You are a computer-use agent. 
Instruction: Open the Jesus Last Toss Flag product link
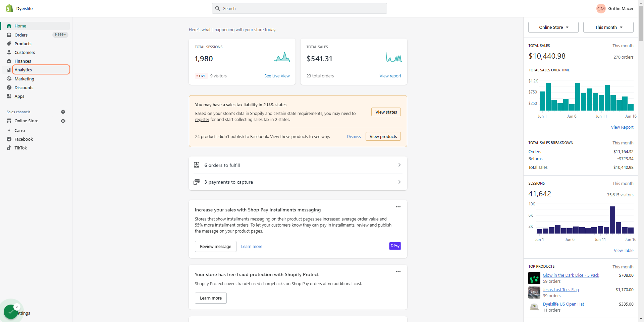pyautogui.click(x=561, y=290)
